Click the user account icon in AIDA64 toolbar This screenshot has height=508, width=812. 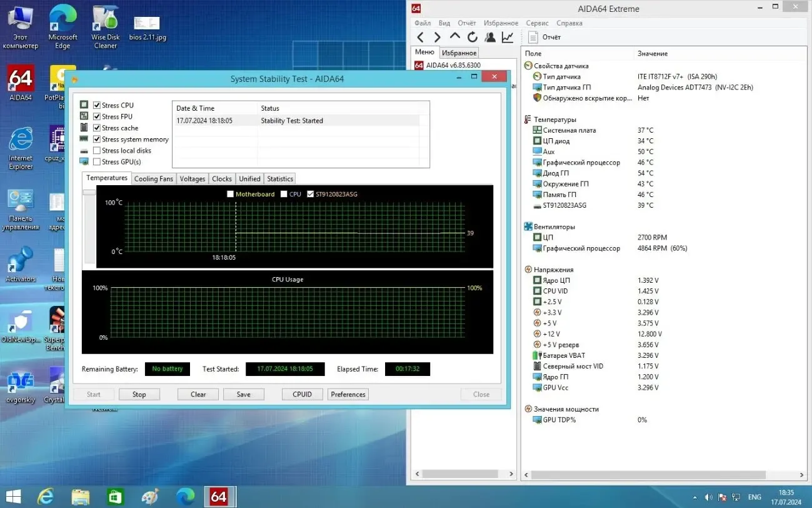click(489, 37)
